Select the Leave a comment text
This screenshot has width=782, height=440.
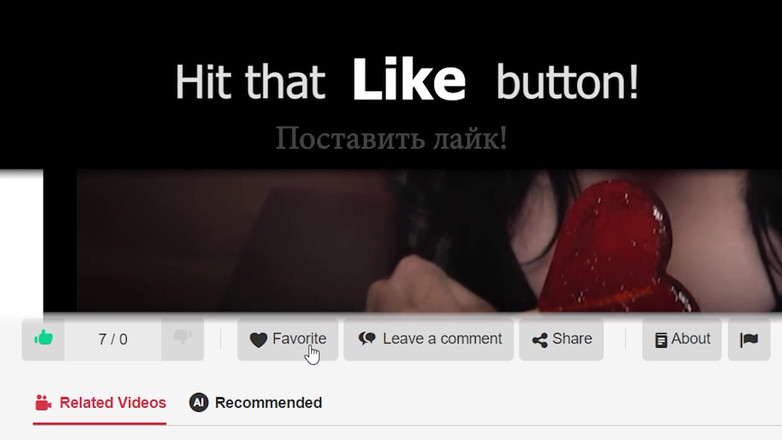442,339
